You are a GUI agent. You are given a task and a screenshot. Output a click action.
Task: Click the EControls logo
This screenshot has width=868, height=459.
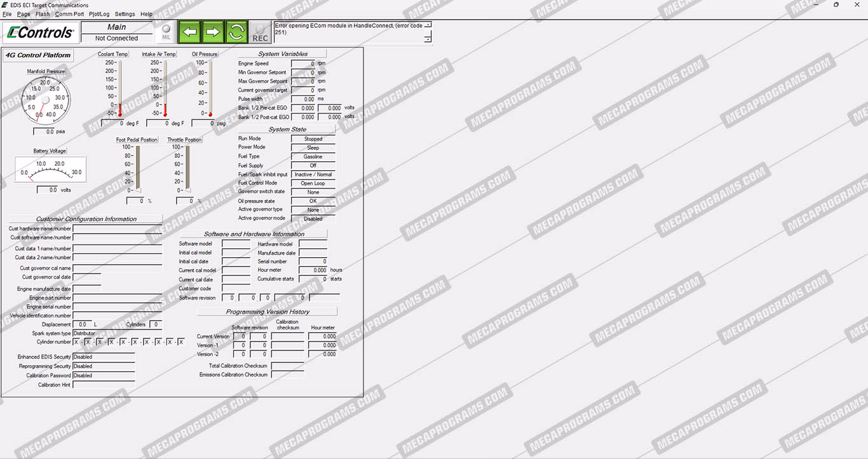pos(39,32)
